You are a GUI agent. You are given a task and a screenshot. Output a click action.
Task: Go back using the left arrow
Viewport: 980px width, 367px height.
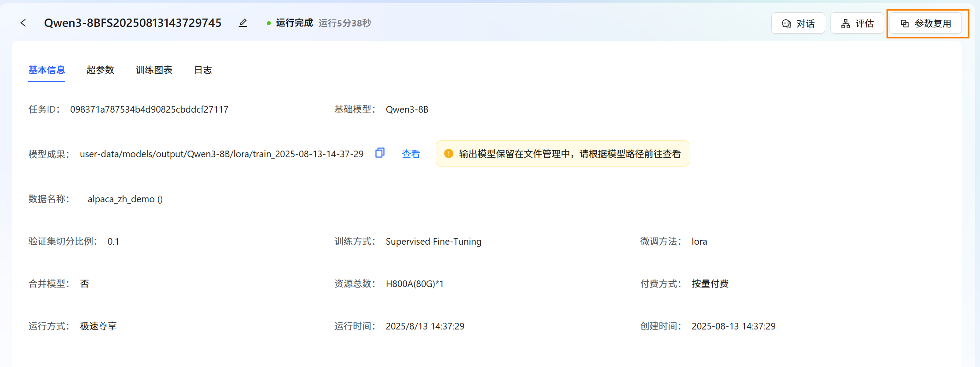(x=23, y=23)
